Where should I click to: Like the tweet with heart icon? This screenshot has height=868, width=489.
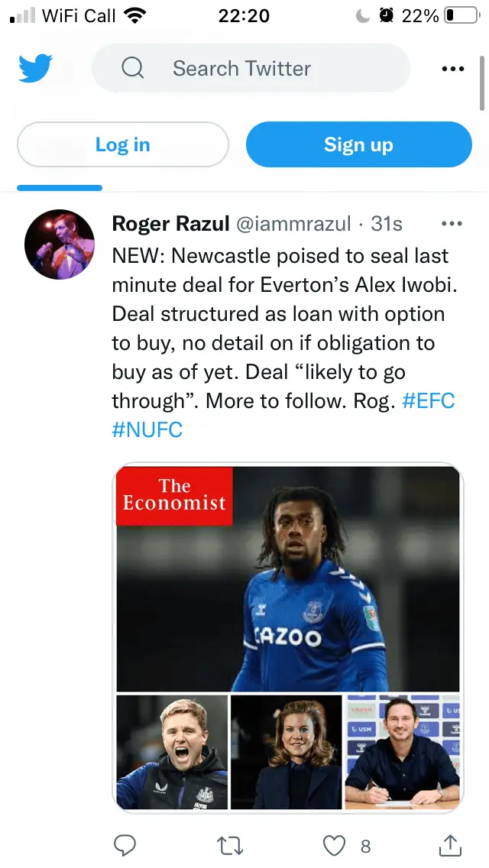(x=334, y=845)
